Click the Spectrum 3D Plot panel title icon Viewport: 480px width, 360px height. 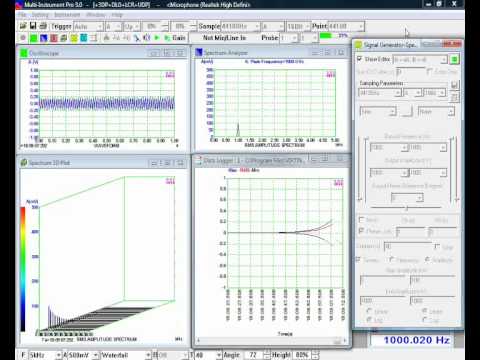[x=24, y=163]
